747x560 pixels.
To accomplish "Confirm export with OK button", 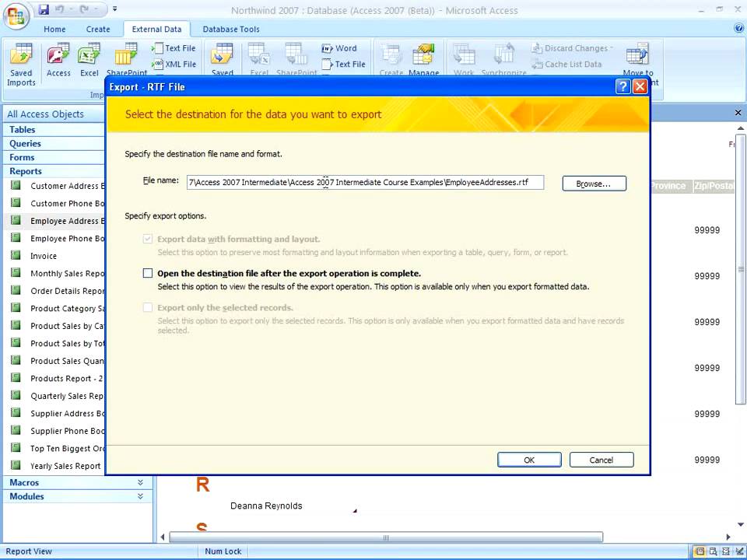I will [529, 460].
